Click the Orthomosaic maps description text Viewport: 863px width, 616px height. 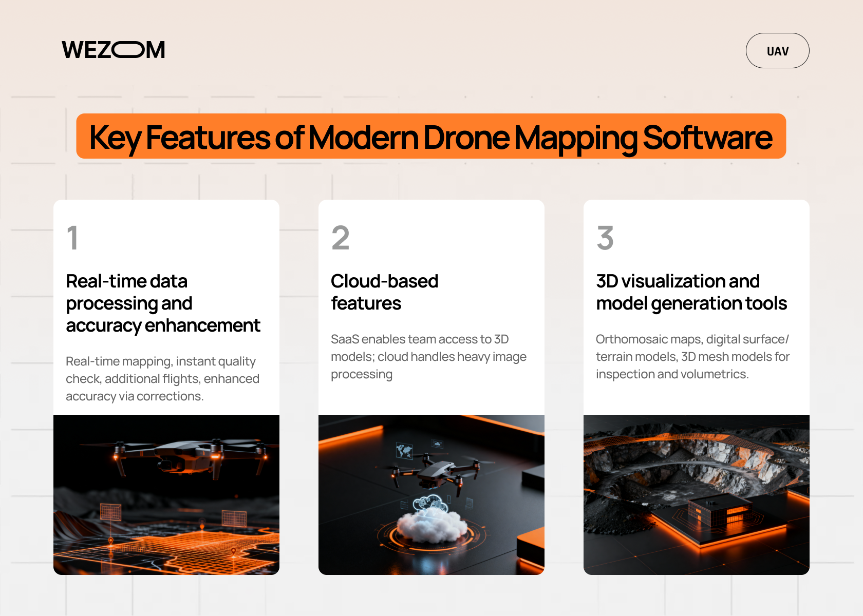point(692,357)
